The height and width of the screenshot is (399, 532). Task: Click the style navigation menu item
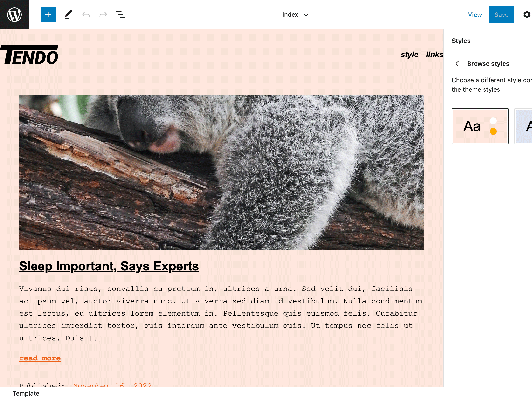coord(409,55)
